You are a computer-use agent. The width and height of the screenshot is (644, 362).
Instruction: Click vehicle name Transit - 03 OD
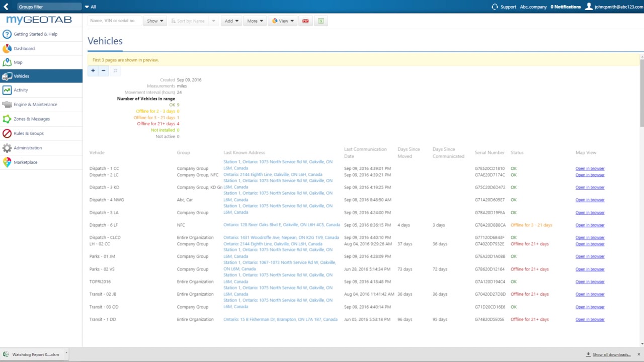coord(104,307)
